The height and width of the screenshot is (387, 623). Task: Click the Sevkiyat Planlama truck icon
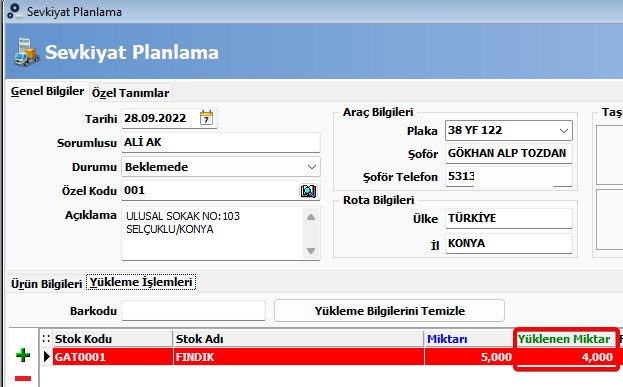tap(26, 52)
